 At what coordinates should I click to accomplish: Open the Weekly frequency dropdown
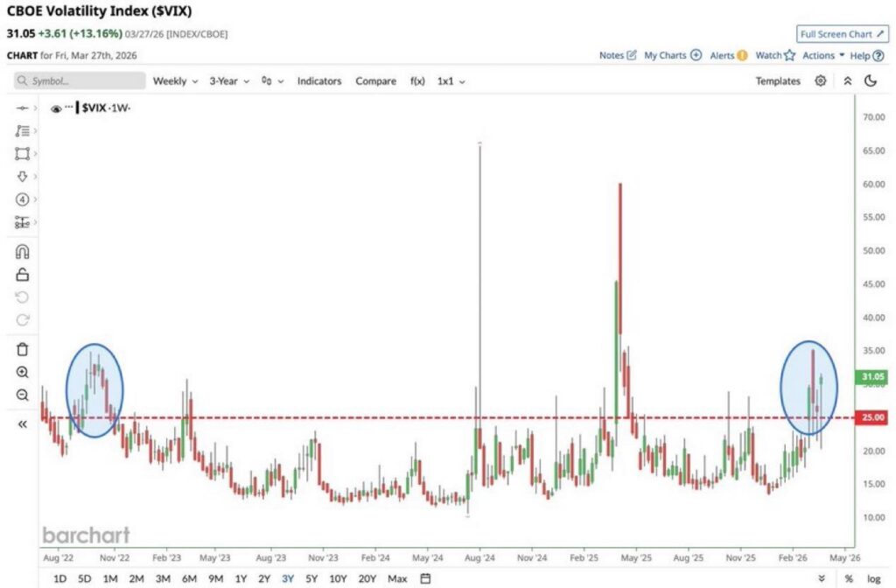click(174, 80)
